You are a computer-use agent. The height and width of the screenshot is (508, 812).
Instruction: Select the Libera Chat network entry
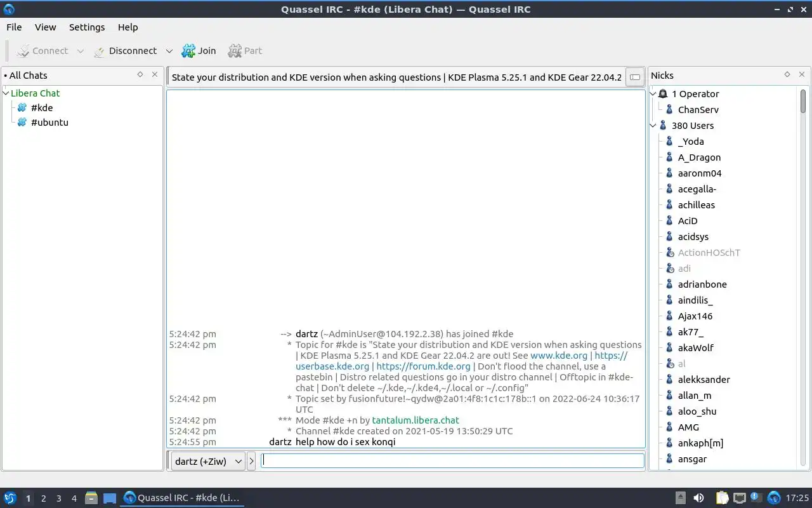pyautogui.click(x=36, y=93)
